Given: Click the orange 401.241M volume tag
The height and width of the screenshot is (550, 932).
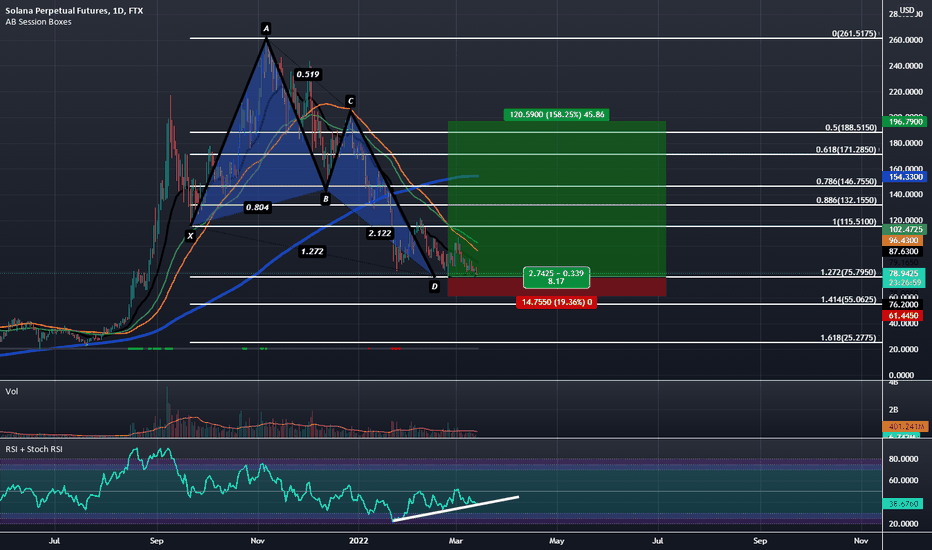Looking at the screenshot, I should point(905,426).
